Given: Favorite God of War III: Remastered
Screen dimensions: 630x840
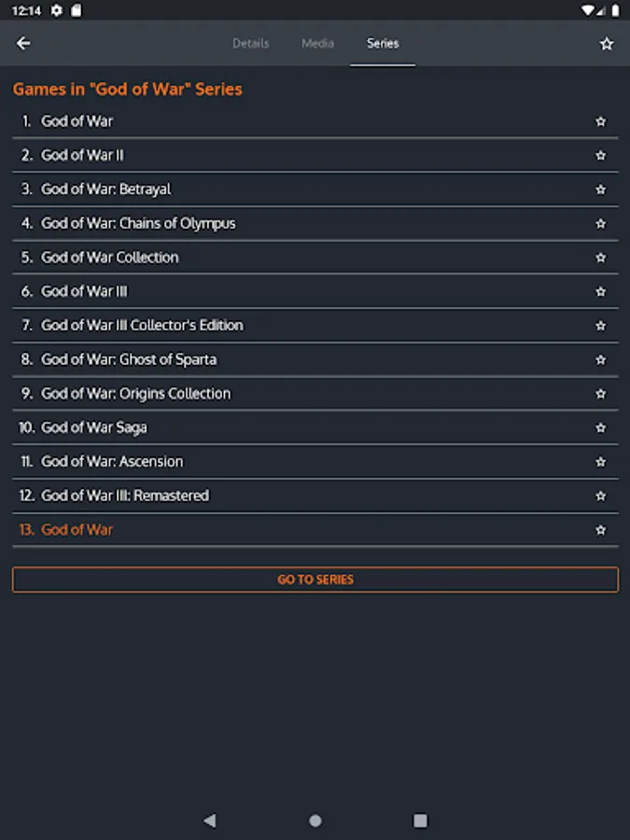Looking at the screenshot, I should coord(600,497).
